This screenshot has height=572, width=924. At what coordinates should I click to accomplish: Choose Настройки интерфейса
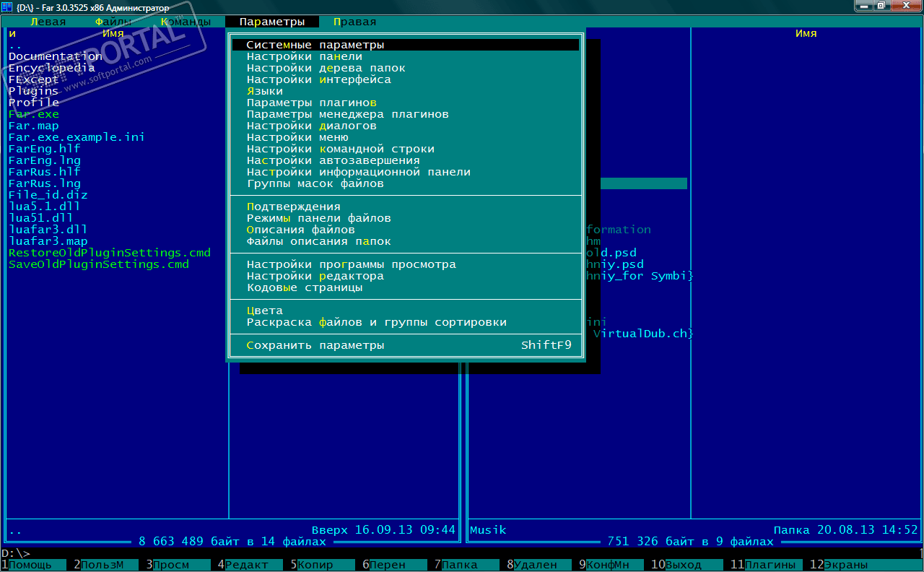[x=406, y=79]
